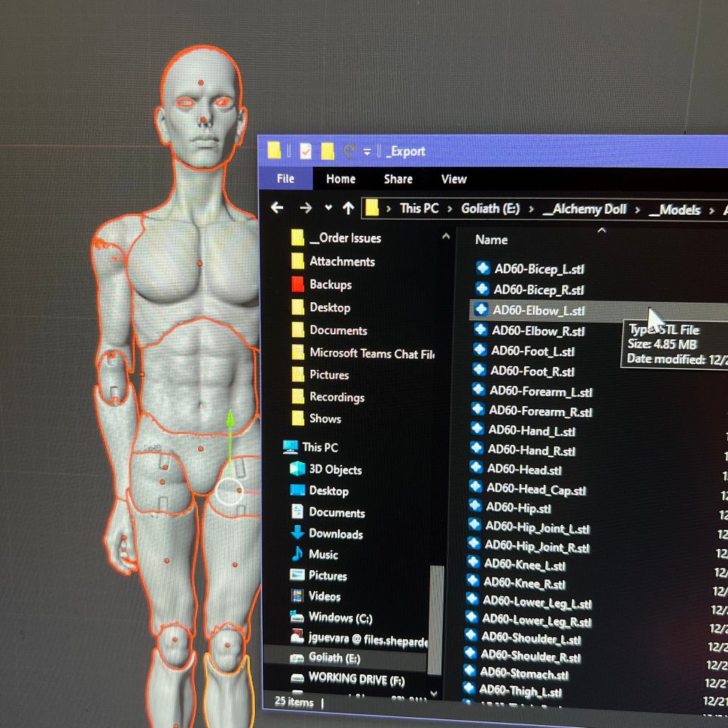
Task: Click _Alchemy Doll breadcrumb segment
Action: pyautogui.click(x=585, y=210)
